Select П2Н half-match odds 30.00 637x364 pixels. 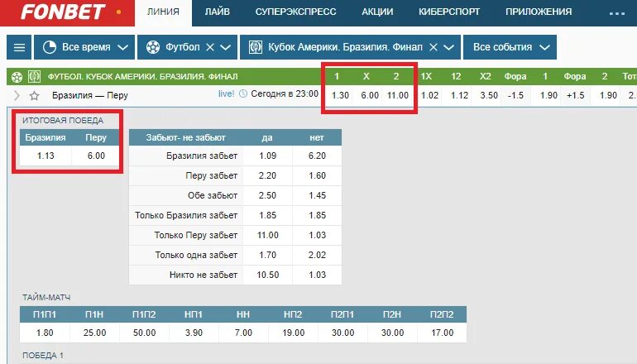pyautogui.click(x=392, y=333)
